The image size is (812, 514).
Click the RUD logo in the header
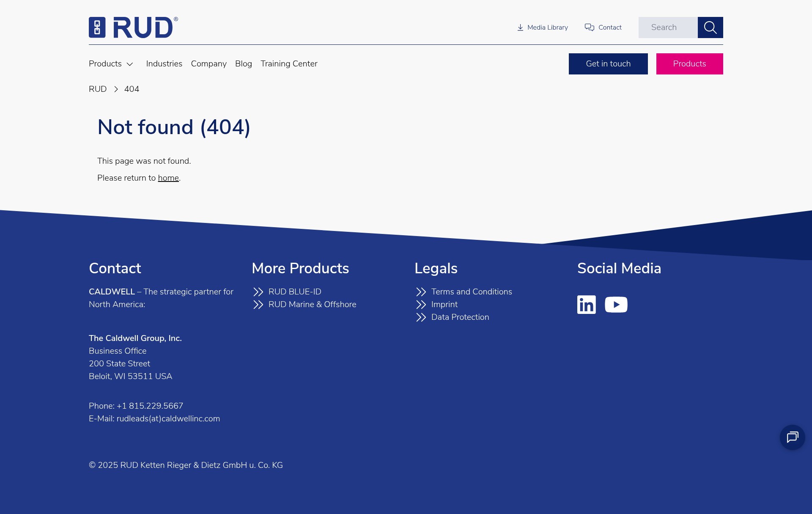point(133,27)
